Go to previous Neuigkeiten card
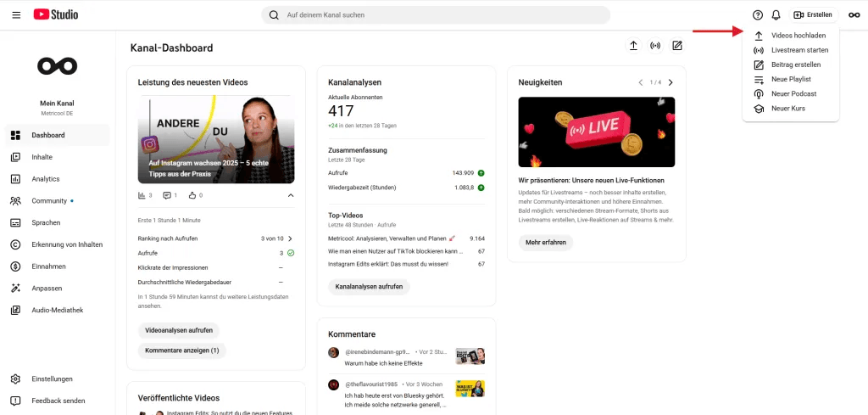 tap(641, 82)
